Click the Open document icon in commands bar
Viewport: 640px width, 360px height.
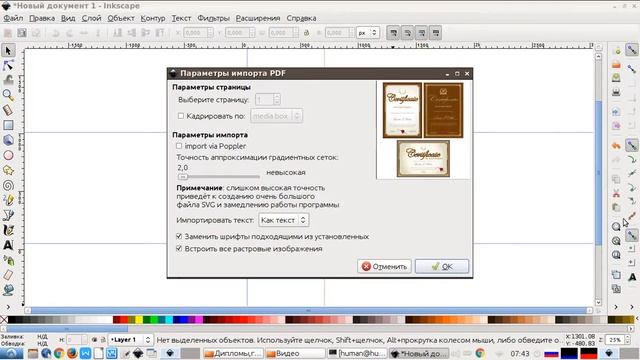point(616,64)
